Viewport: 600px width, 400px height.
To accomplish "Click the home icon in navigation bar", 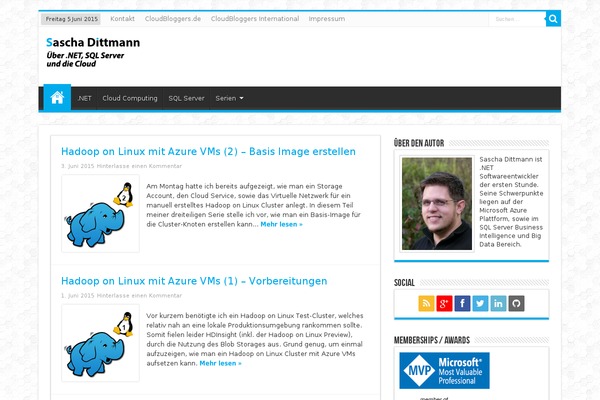I will click(x=57, y=98).
